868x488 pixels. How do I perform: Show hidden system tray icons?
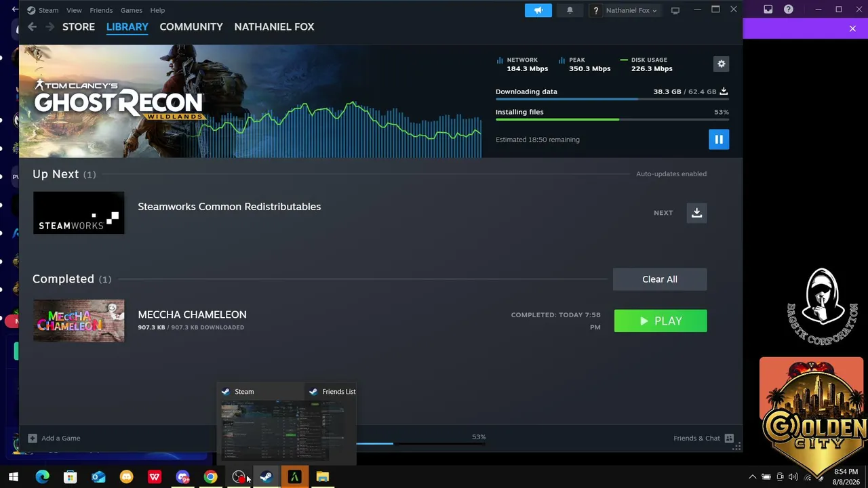752,477
